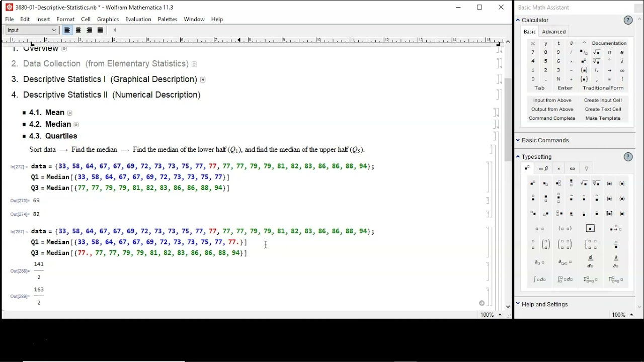Open the Evaluation menu
The width and height of the screenshot is (644, 362).
coord(138,19)
